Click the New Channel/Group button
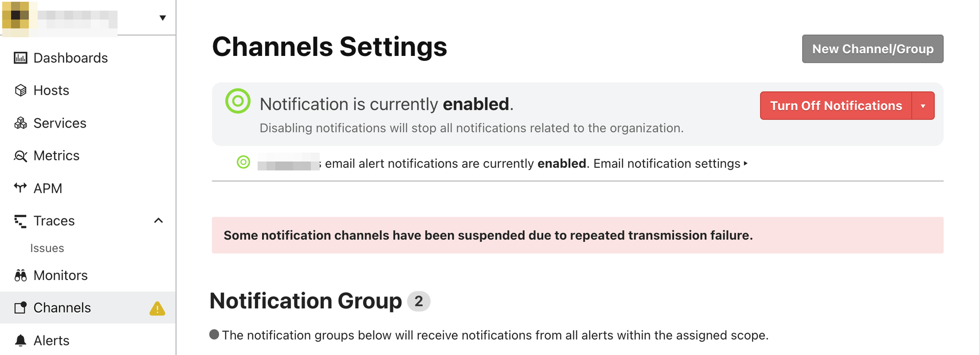Screen dimensions: 980x355 click(x=873, y=49)
